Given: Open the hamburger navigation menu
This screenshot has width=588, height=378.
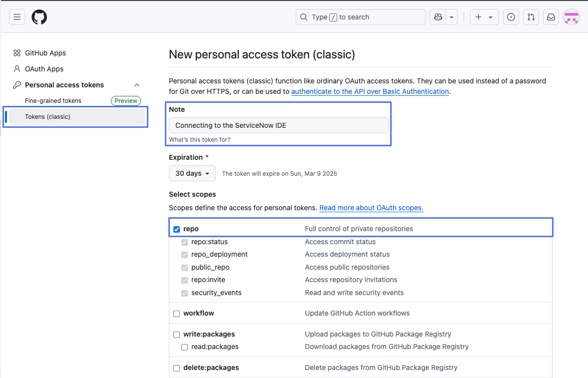Looking at the screenshot, I should point(17,17).
